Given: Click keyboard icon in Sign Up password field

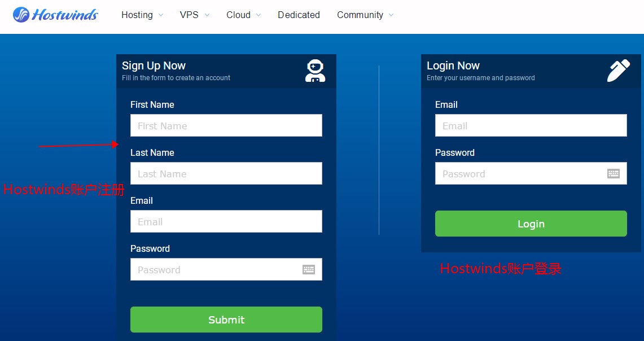Looking at the screenshot, I should pyautogui.click(x=308, y=270).
